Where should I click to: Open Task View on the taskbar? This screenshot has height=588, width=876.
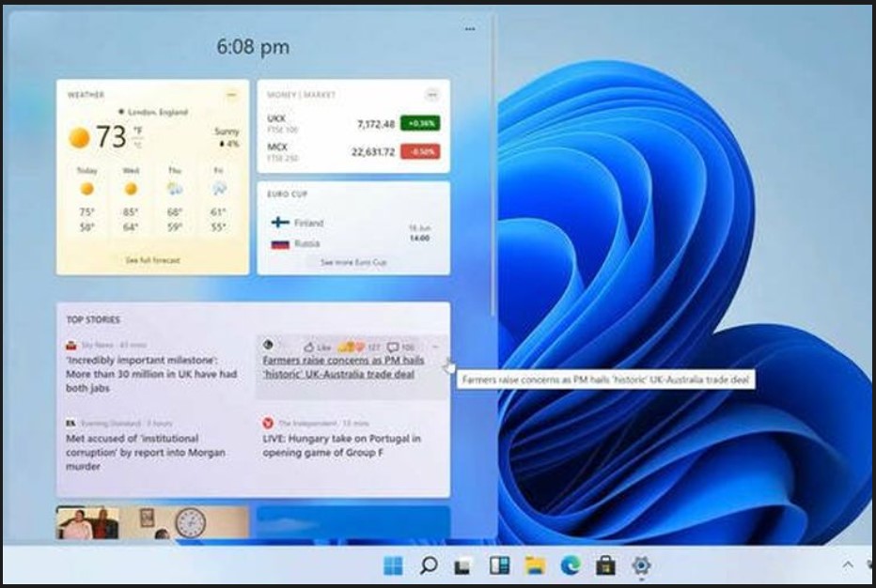point(462,565)
